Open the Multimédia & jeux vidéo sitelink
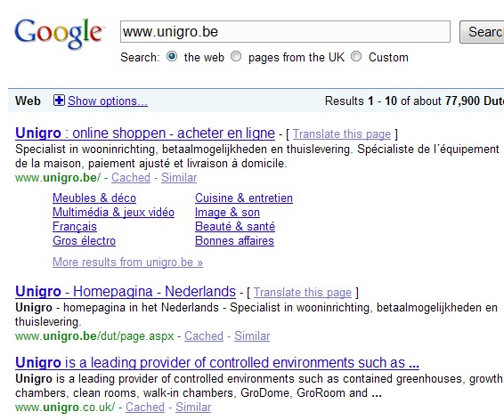 [x=113, y=213]
